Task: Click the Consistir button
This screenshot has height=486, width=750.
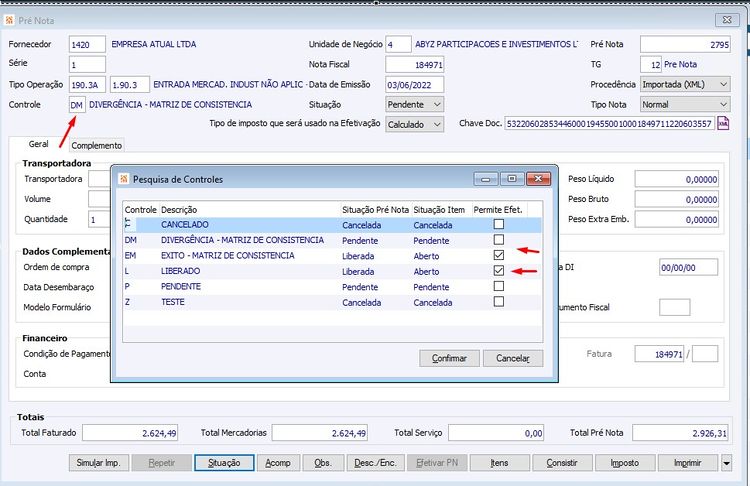Action: [563, 463]
